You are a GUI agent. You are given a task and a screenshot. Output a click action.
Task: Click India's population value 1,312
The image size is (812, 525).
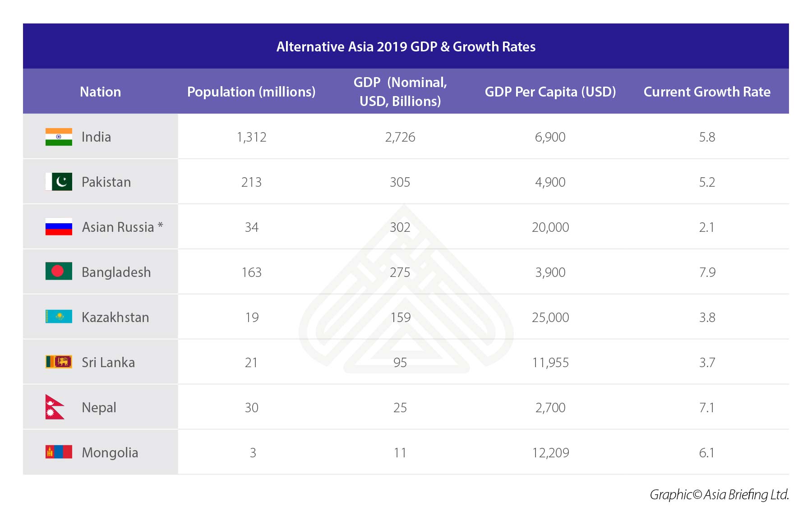[251, 137]
